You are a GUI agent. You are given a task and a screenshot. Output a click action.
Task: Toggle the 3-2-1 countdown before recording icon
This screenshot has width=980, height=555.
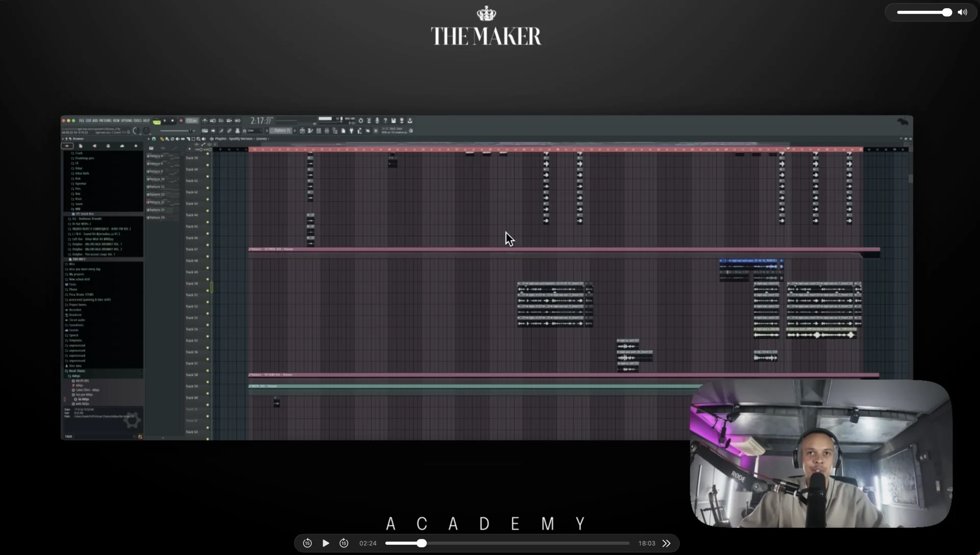(221, 120)
